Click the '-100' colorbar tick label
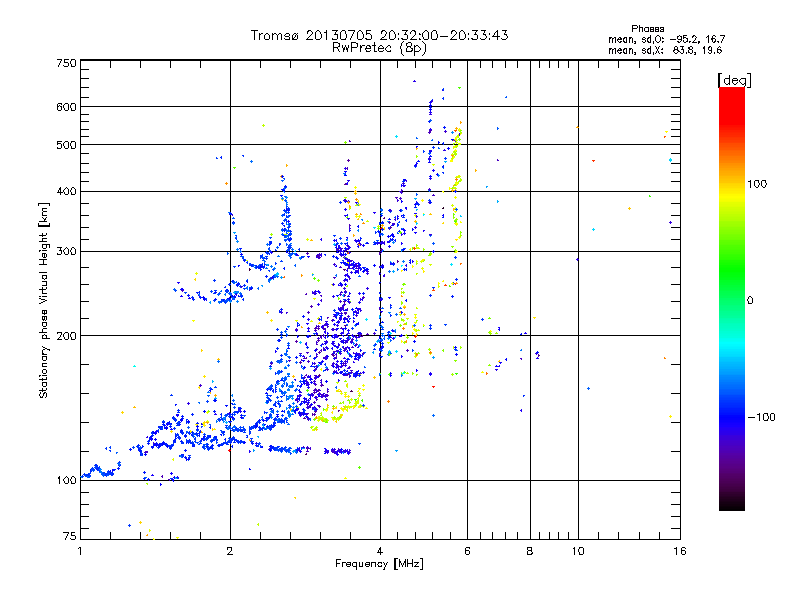Screen dimensions: 800x600 tap(761, 417)
